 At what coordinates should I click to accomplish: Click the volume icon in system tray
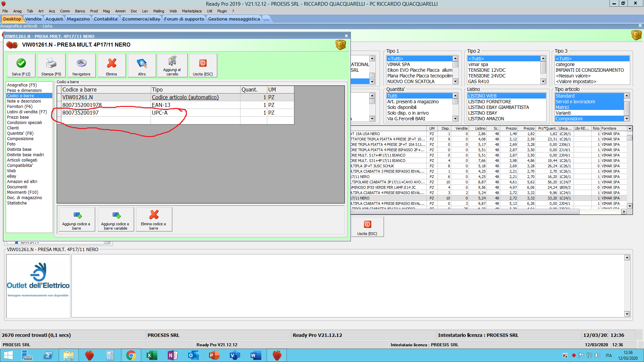597,355
